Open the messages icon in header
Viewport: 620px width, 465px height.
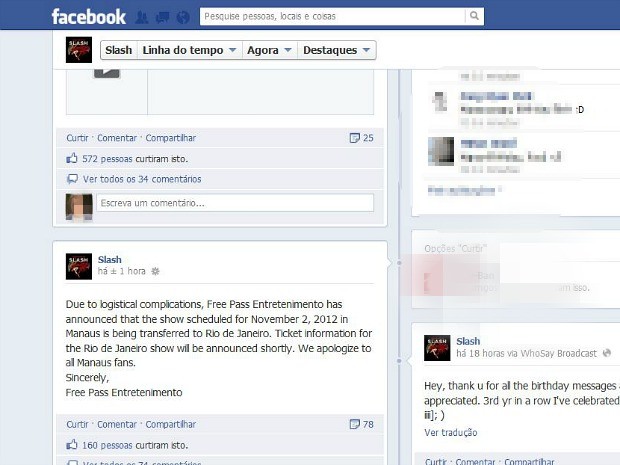(x=163, y=17)
